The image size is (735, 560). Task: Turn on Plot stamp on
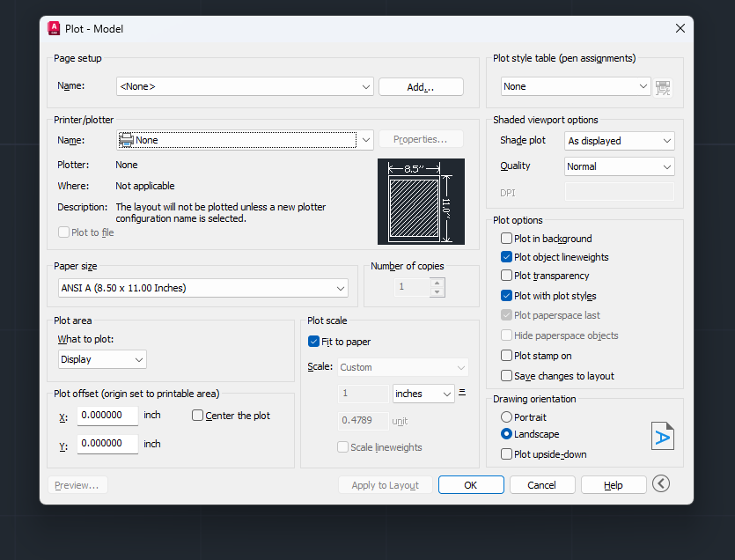click(x=506, y=356)
